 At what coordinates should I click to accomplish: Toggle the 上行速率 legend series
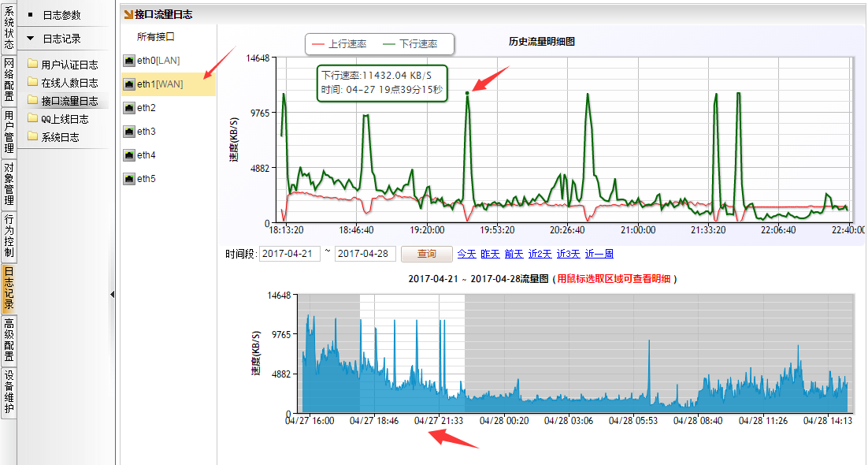(339, 44)
